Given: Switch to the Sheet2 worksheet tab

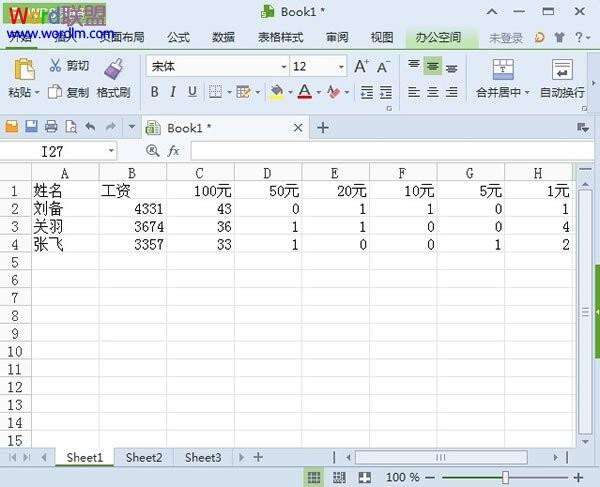Looking at the screenshot, I should 144,457.
